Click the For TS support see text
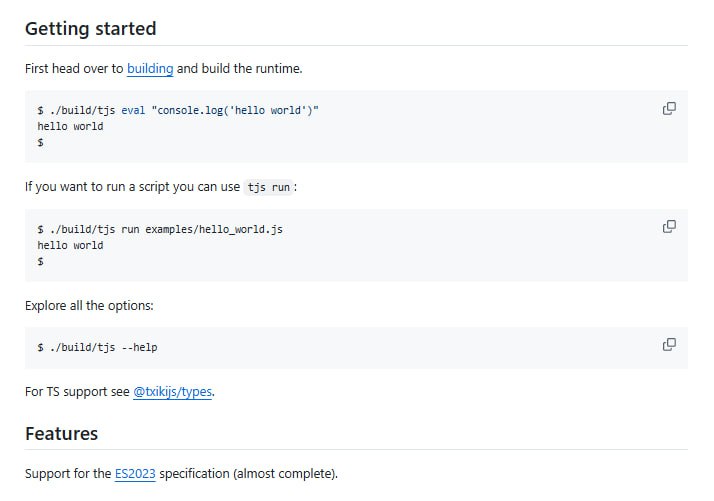Screen dimensions: 714x501 pos(77,392)
